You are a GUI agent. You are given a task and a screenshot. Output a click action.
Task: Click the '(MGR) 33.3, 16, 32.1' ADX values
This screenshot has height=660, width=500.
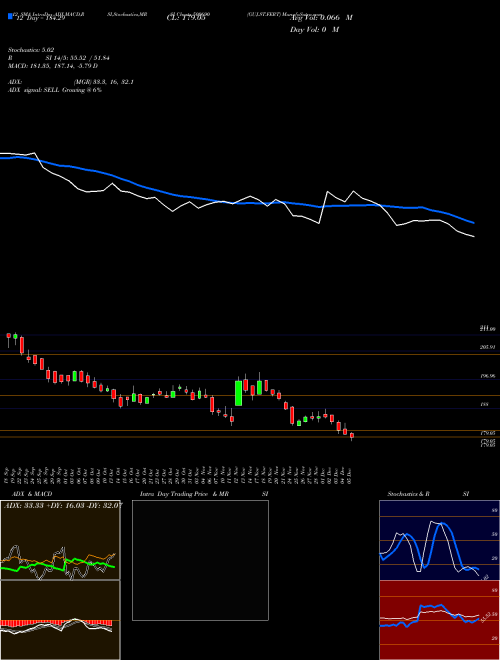click(104, 82)
